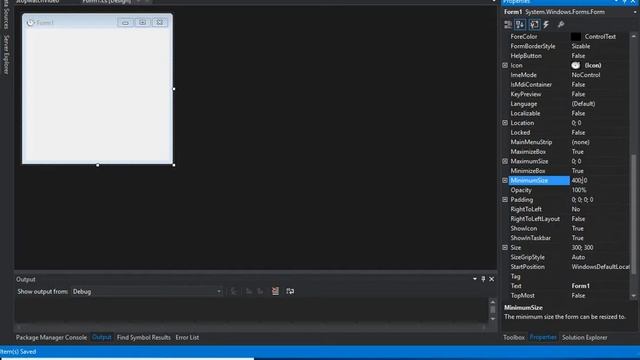Show the Properties page icon
Image resolution: width=640 pixels, height=360 pixels.
click(x=534, y=25)
